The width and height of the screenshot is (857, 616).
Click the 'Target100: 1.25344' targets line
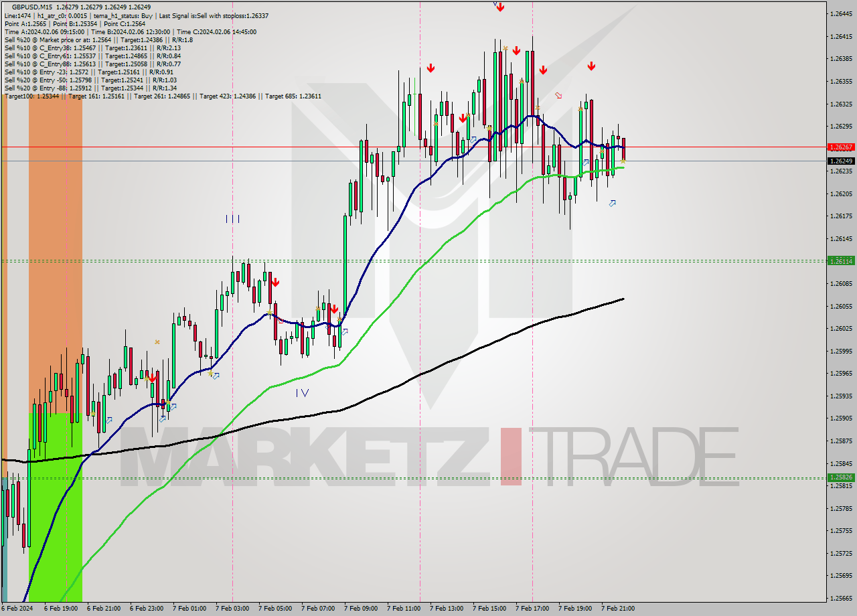(163, 96)
